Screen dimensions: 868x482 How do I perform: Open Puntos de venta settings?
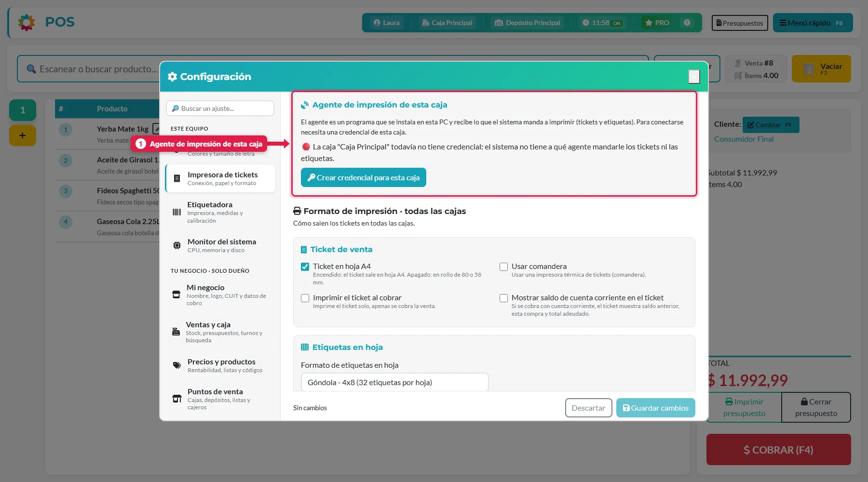[220, 399]
